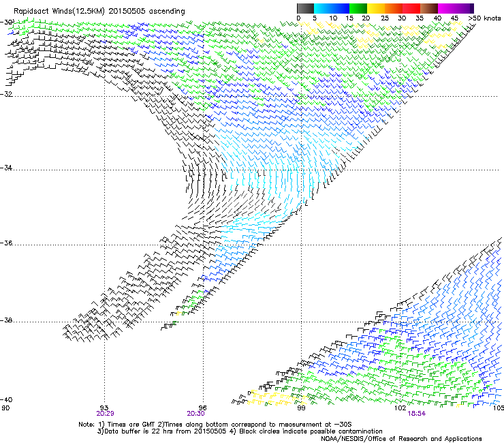Click the red 30-35 knots legend color

[411, 8]
